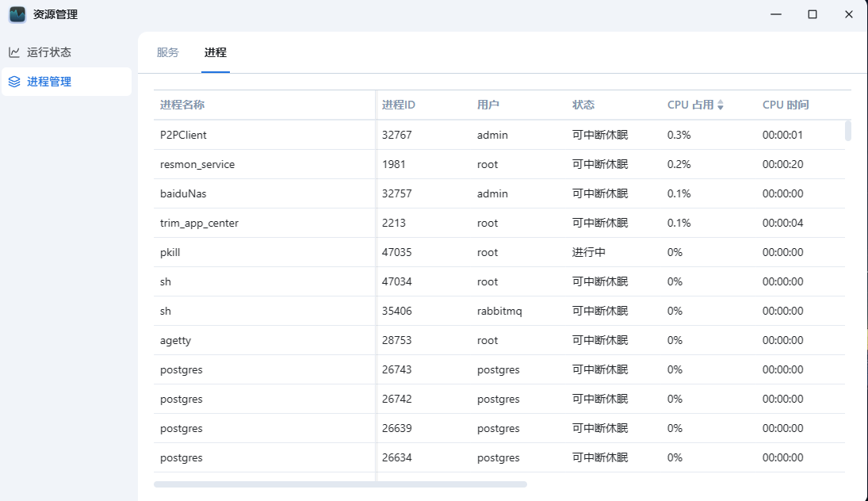Sort by the CPU 占用 arrow icon
The height and width of the screenshot is (501, 868).
pyautogui.click(x=721, y=105)
